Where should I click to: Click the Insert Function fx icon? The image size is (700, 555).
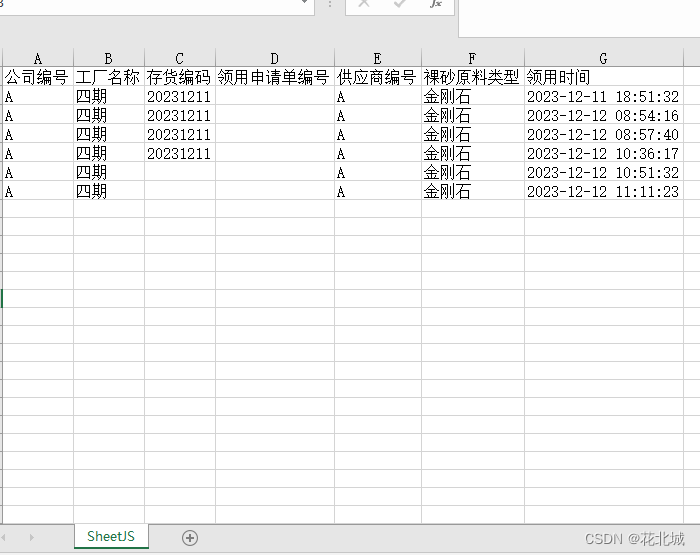pos(435,4)
